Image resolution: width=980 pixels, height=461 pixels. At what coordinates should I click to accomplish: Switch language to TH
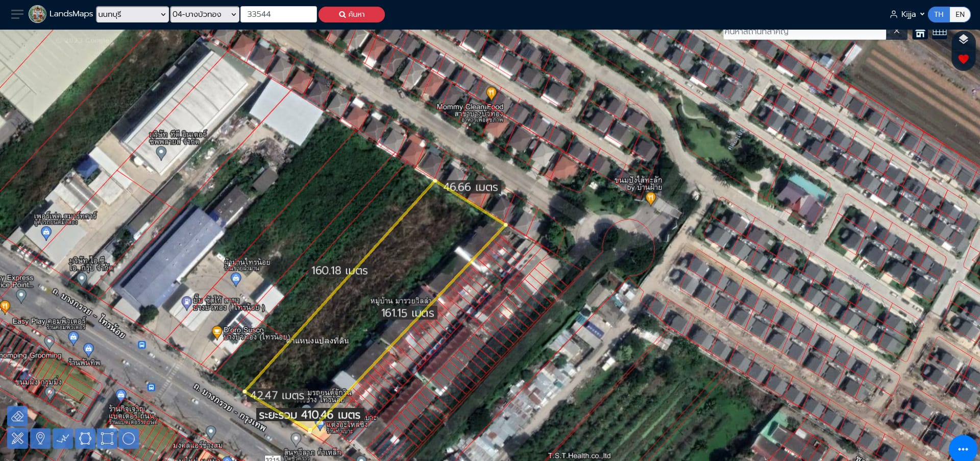coord(939,14)
